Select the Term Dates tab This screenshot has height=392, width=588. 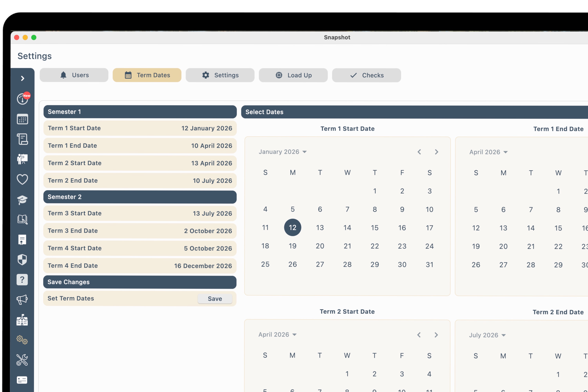click(147, 75)
